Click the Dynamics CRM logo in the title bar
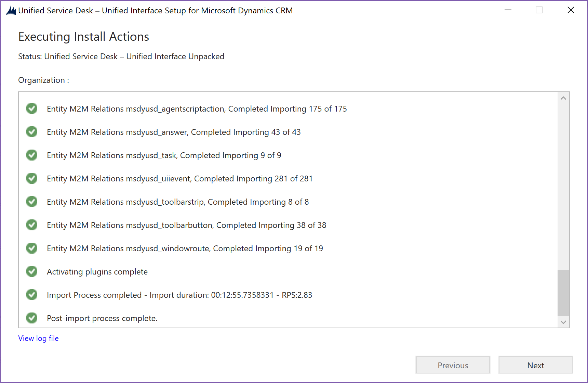 tap(10, 10)
